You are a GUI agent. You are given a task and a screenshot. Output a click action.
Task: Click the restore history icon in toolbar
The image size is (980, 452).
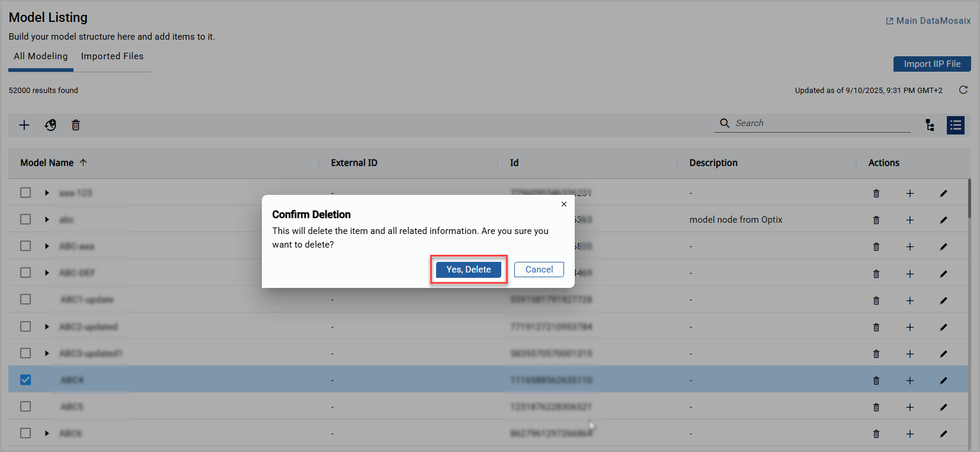click(50, 125)
